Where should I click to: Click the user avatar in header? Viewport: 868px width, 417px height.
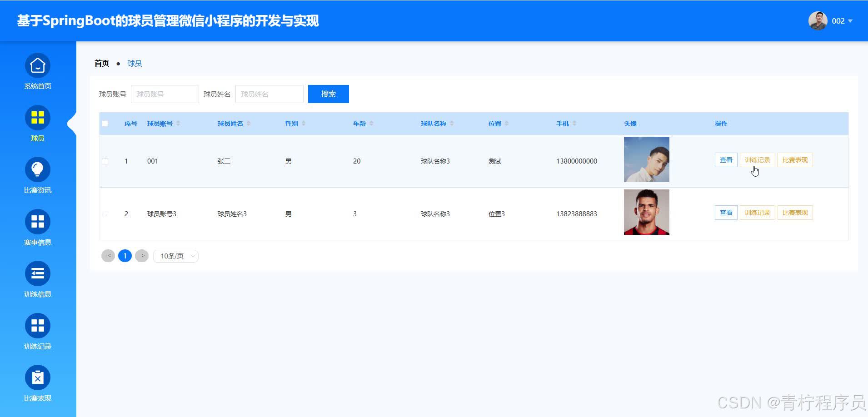click(818, 21)
